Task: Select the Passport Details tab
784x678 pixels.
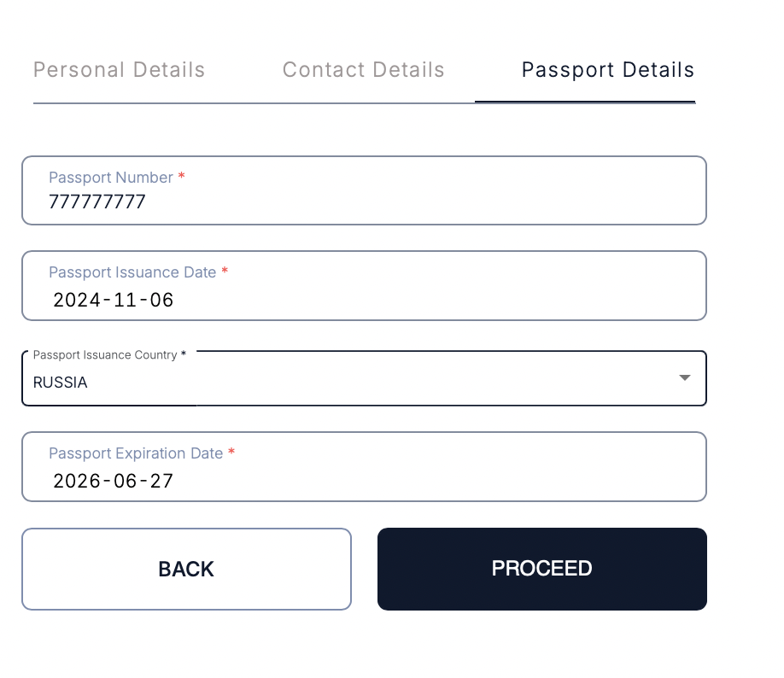Action: pyautogui.click(x=607, y=70)
